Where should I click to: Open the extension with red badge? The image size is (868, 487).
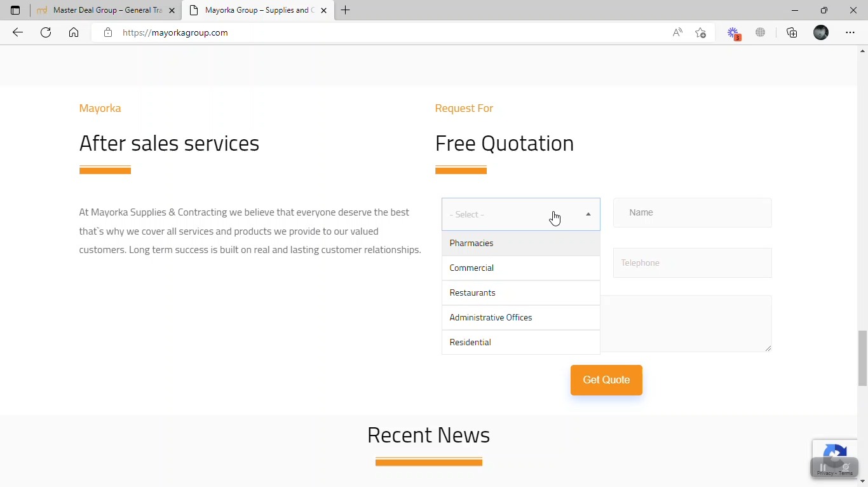(733, 33)
